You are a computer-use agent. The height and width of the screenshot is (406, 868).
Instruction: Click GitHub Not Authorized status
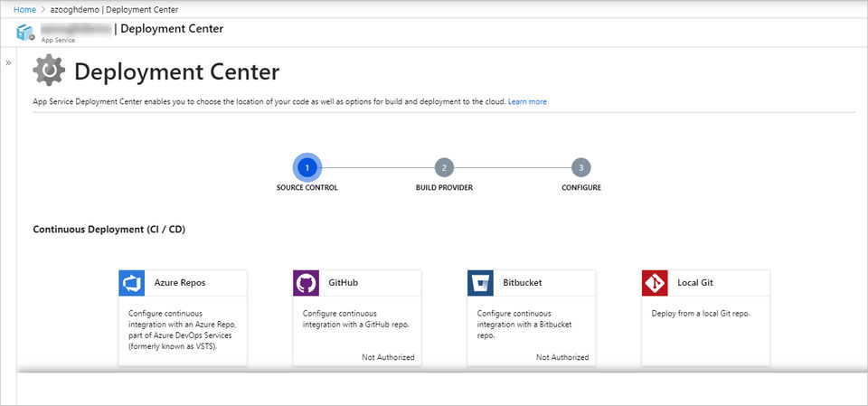(388, 357)
